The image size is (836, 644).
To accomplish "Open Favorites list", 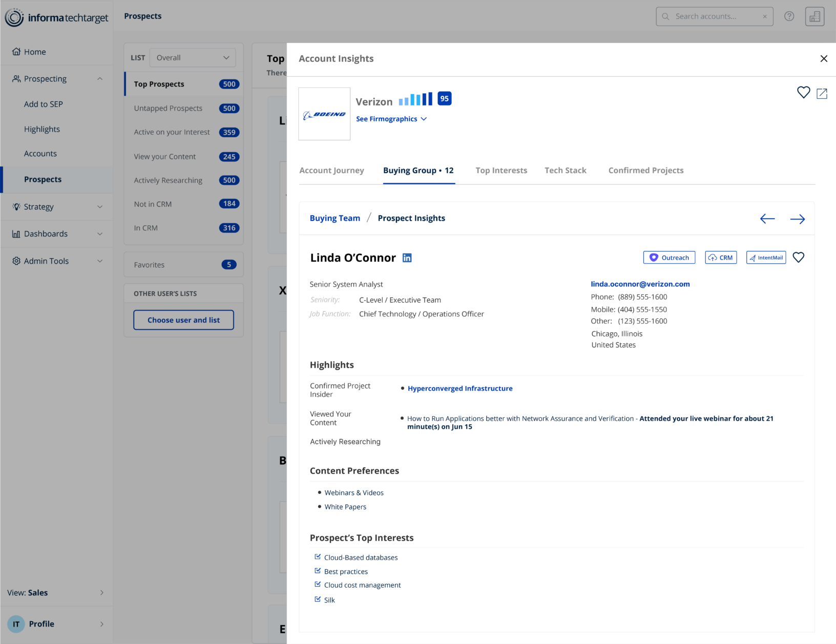I will pos(183,265).
